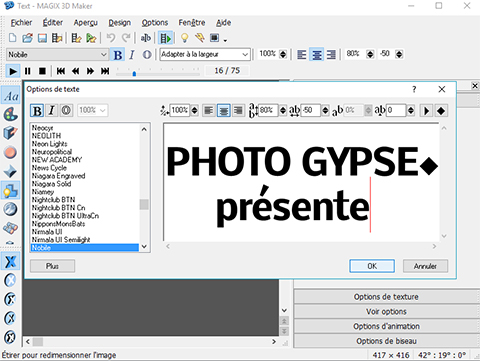Right-align text in dialog toolbar
The width and height of the screenshot is (480, 361).
238,110
